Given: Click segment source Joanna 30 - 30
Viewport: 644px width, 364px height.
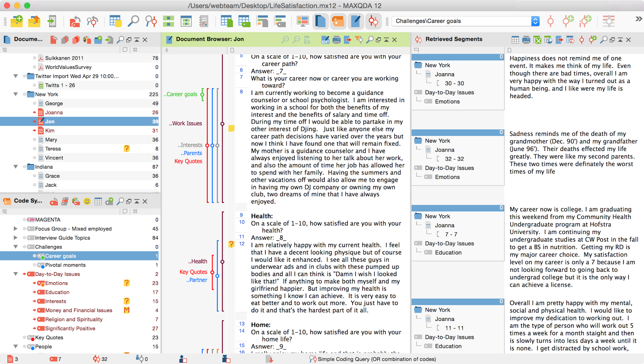Looking at the screenshot, I should [454, 83].
